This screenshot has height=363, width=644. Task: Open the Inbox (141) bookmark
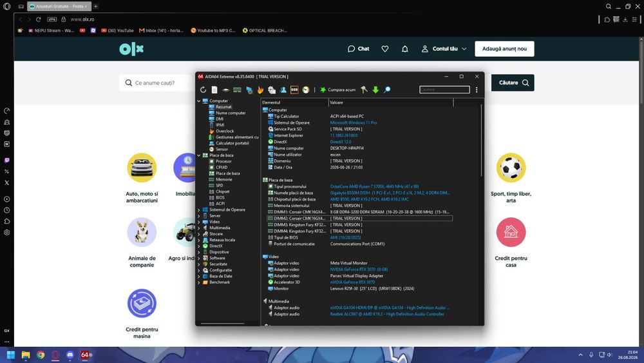click(161, 30)
